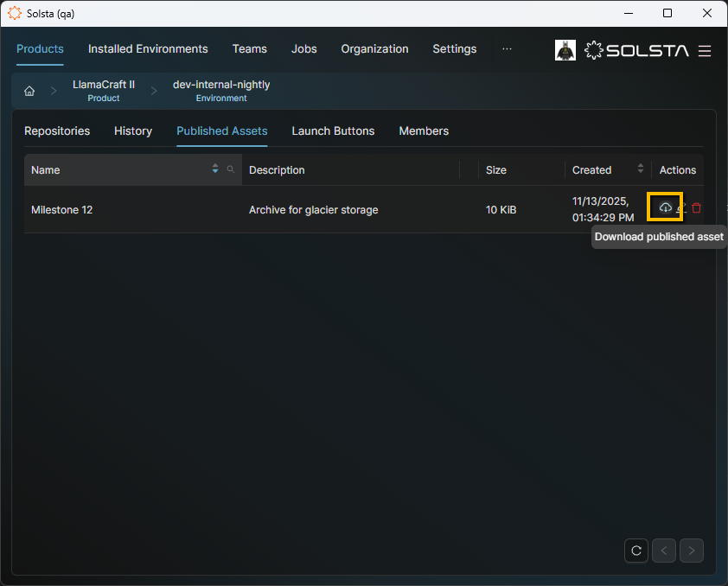This screenshot has height=586, width=728.
Task: Search the Name column
Action: (x=230, y=169)
